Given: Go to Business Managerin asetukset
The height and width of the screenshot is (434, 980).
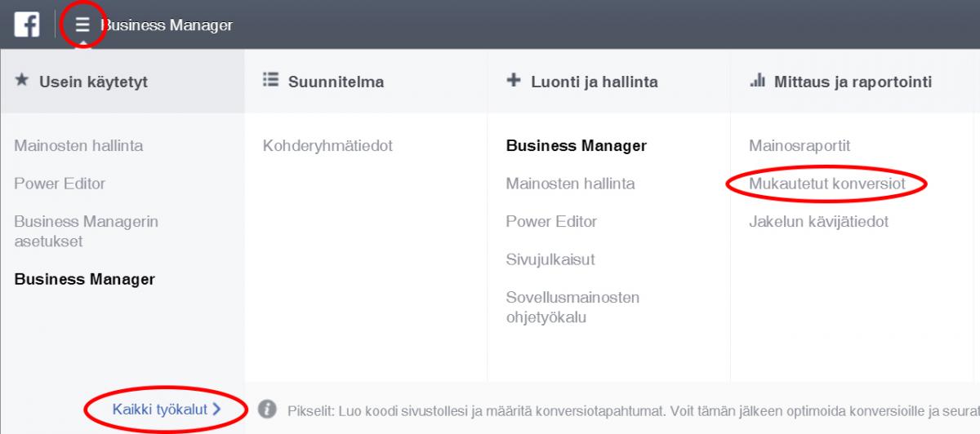Looking at the screenshot, I should click(x=86, y=231).
